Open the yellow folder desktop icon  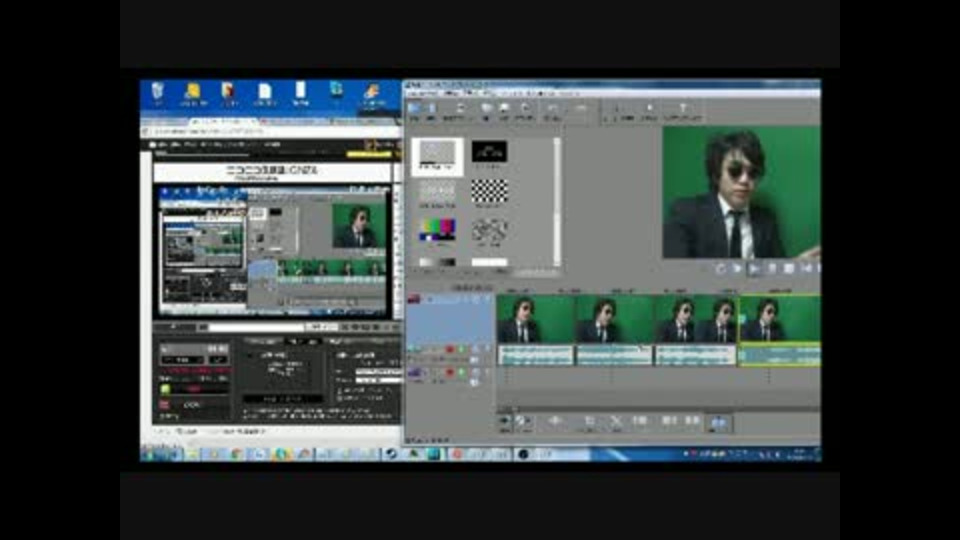193,93
